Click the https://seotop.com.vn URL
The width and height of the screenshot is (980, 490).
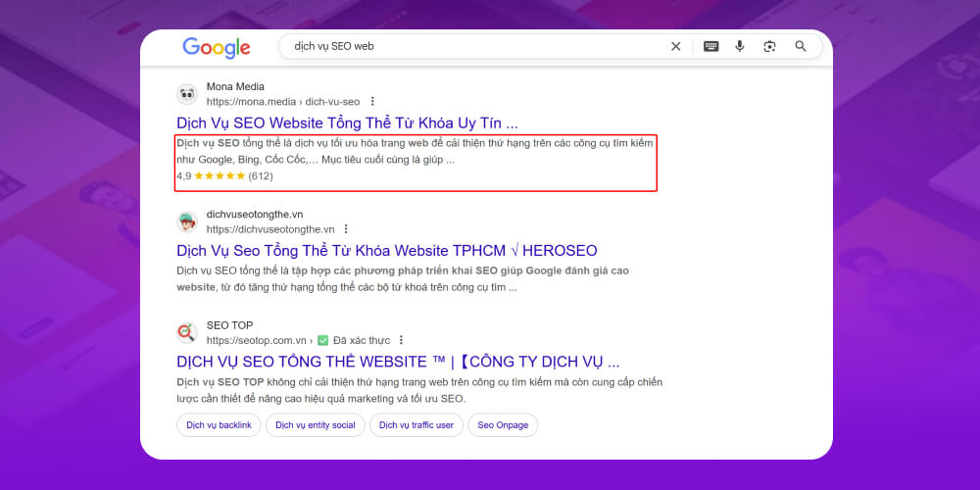click(257, 341)
